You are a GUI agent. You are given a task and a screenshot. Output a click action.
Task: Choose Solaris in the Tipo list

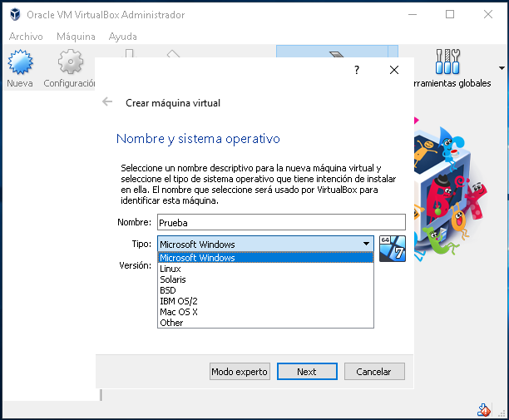[x=265, y=279]
